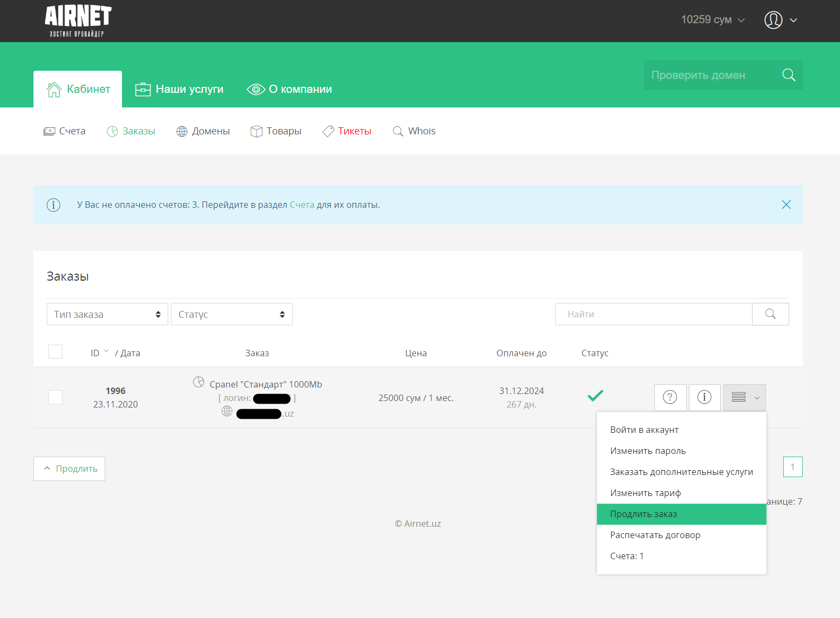The width and height of the screenshot is (840, 618).
Task: Check the select-all orders checkbox
Action: (x=55, y=351)
